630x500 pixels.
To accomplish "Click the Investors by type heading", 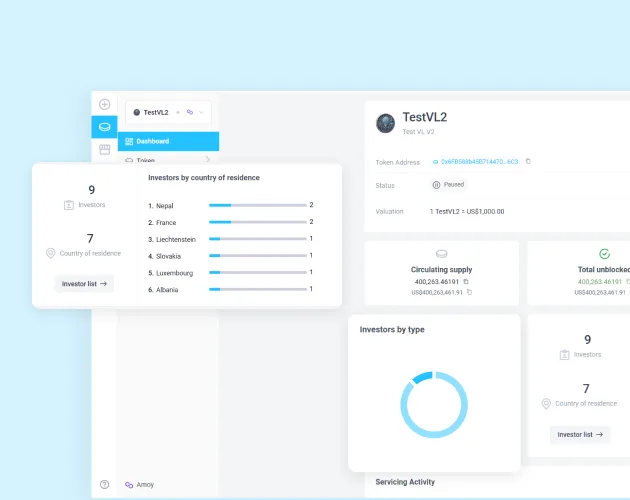I will 392,330.
